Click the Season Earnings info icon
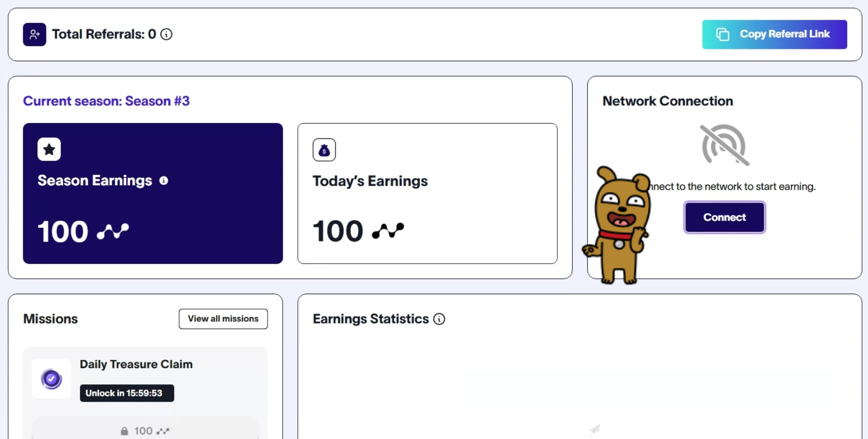Screen dimensions: 868x439 point(164,181)
